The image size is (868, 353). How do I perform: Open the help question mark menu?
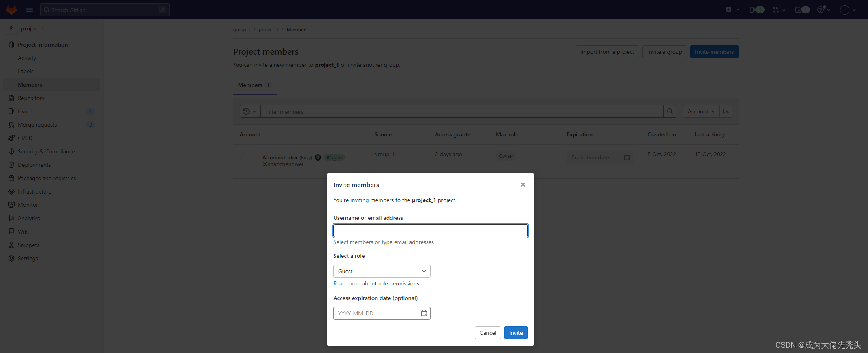pyautogui.click(x=824, y=10)
